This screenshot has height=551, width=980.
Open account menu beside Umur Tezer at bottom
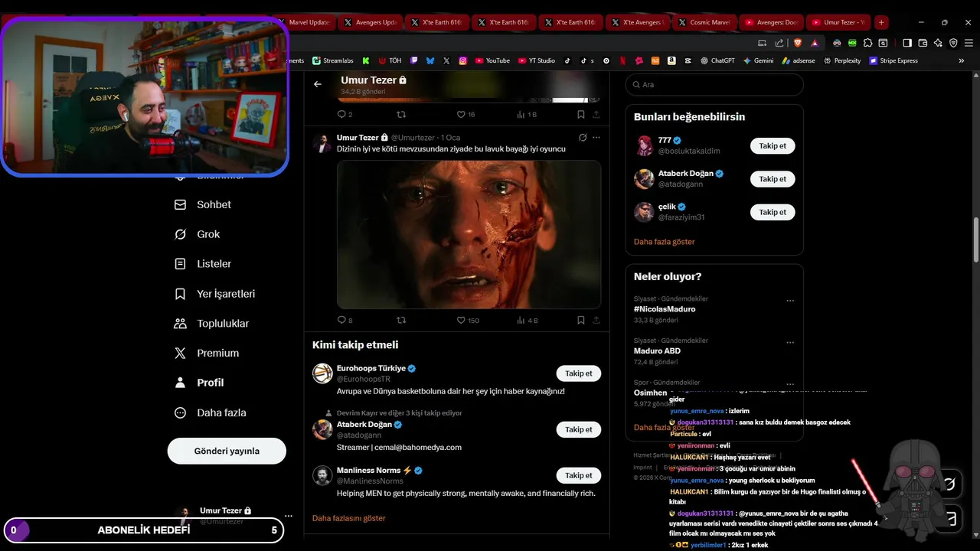point(289,516)
